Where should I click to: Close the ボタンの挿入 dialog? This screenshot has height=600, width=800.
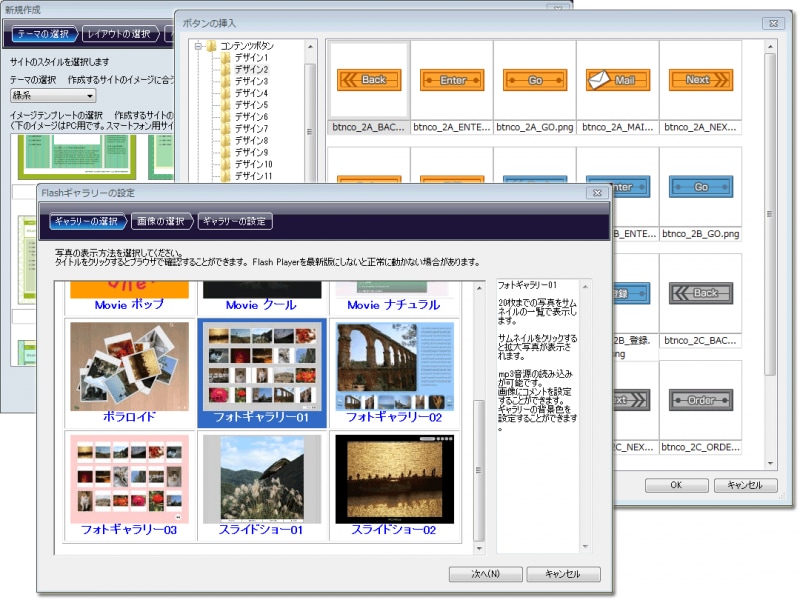[x=774, y=23]
